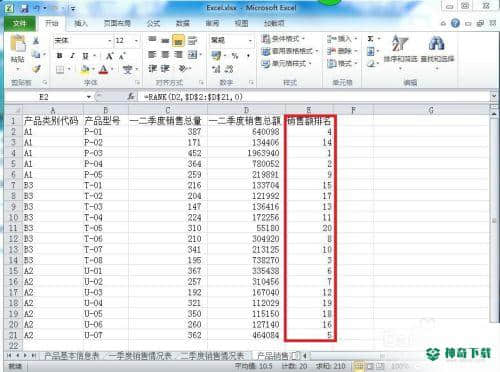Open the first worksheet tab
The width and height of the screenshot is (500, 372).
[72, 356]
